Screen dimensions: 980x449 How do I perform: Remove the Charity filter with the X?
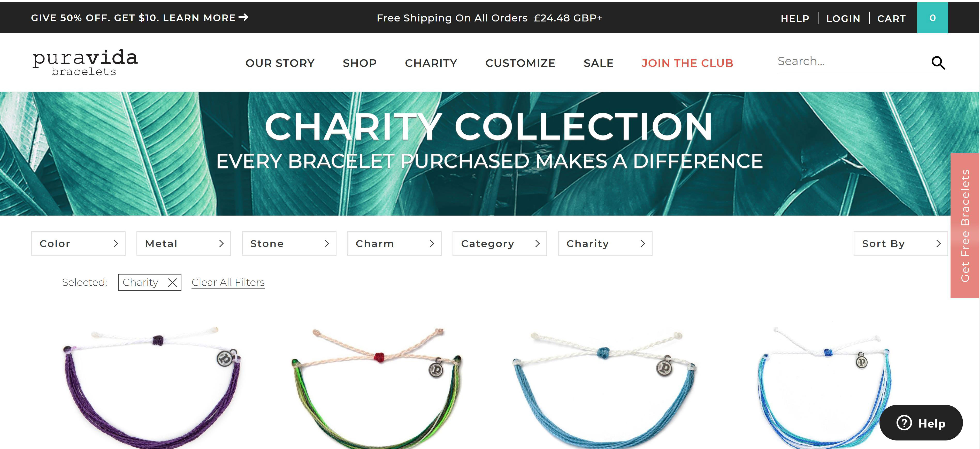tap(172, 282)
